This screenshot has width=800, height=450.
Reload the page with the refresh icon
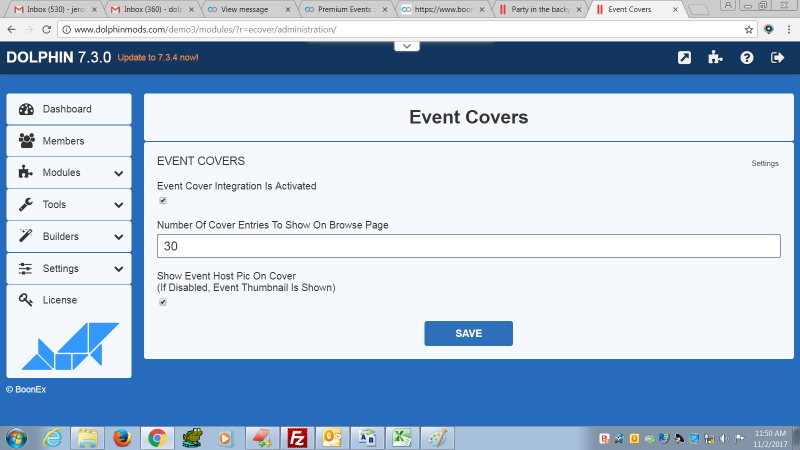pos(48,29)
